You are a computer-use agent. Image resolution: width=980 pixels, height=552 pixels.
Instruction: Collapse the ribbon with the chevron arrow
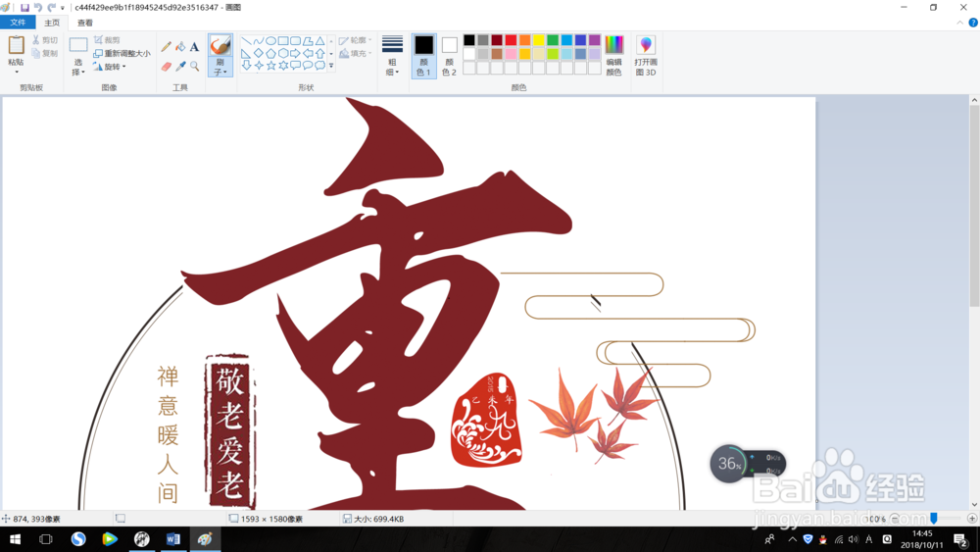tap(960, 23)
